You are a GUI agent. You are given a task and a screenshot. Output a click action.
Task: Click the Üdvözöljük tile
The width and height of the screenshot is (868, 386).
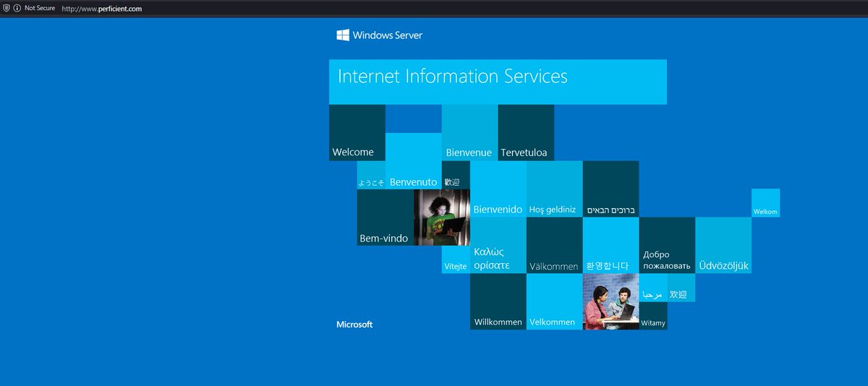click(723, 245)
